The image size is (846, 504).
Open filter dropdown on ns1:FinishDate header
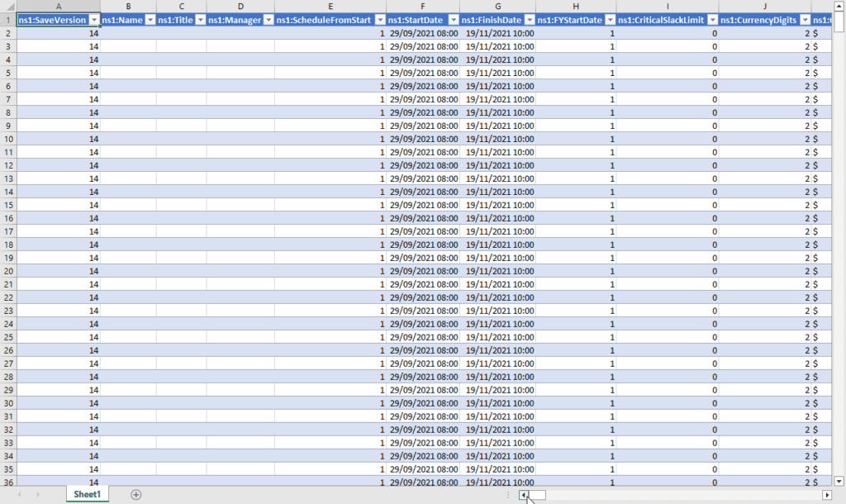(x=530, y=20)
